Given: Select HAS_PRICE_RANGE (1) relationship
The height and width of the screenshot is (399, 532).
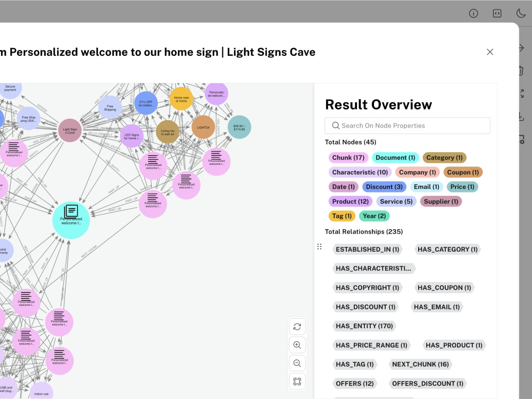Looking at the screenshot, I should [x=371, y=345].
